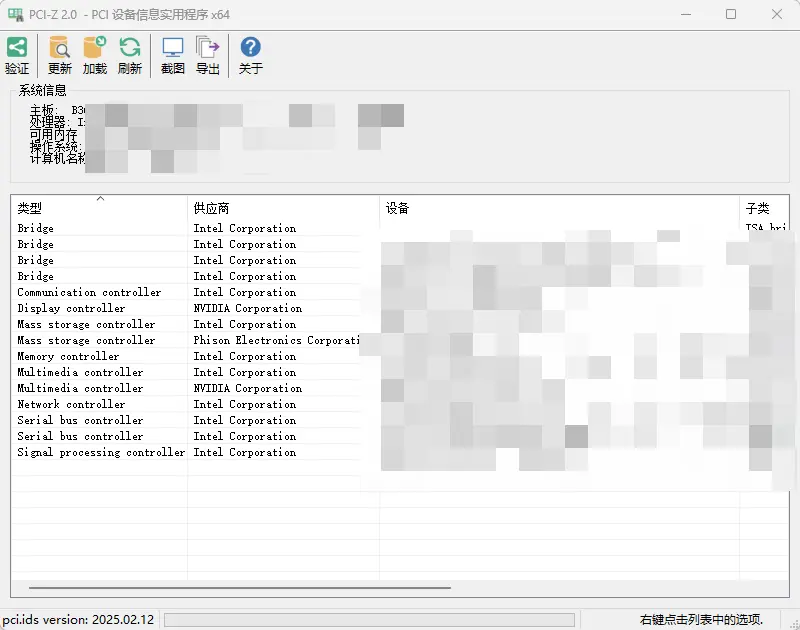The height and width of the screenshot is (630, 800).
Task: Click the PCI-Z app icon in title bar
Action: (15, 14)
